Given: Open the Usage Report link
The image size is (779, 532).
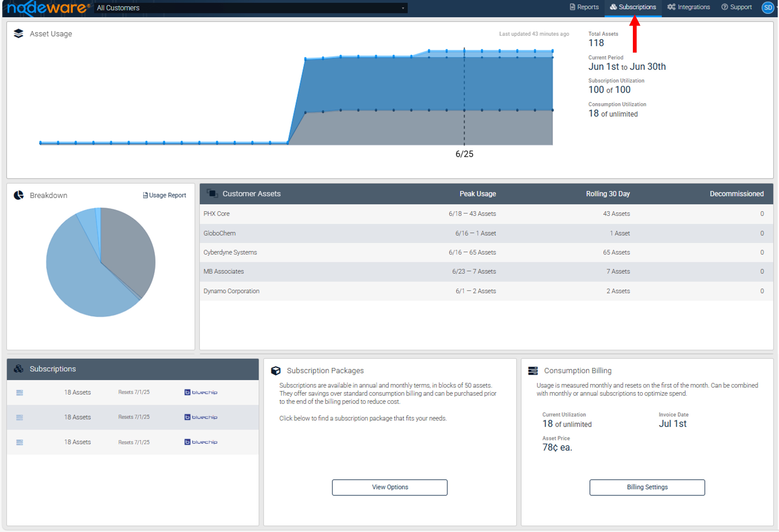Looking at the screenshot, I should click(165, 195).
